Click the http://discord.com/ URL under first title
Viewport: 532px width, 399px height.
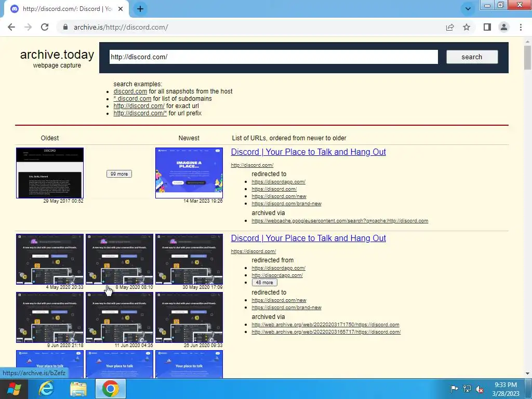coord(252,165)
